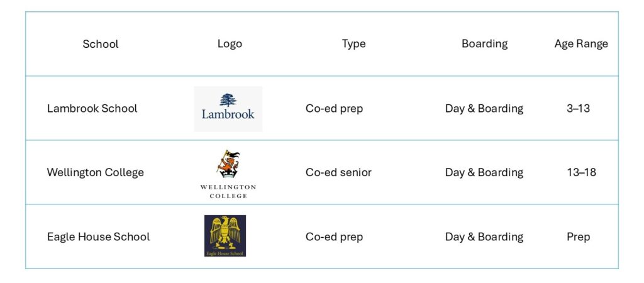Screen dimensions: 644x283
Task: Select the Logo column header
Action: coord(230,44)
